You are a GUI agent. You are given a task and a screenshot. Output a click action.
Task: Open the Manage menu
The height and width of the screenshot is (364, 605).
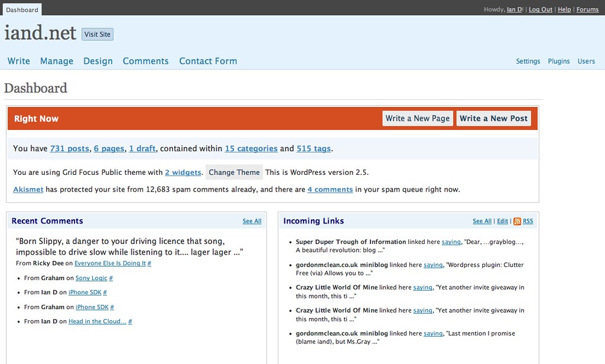57,61
